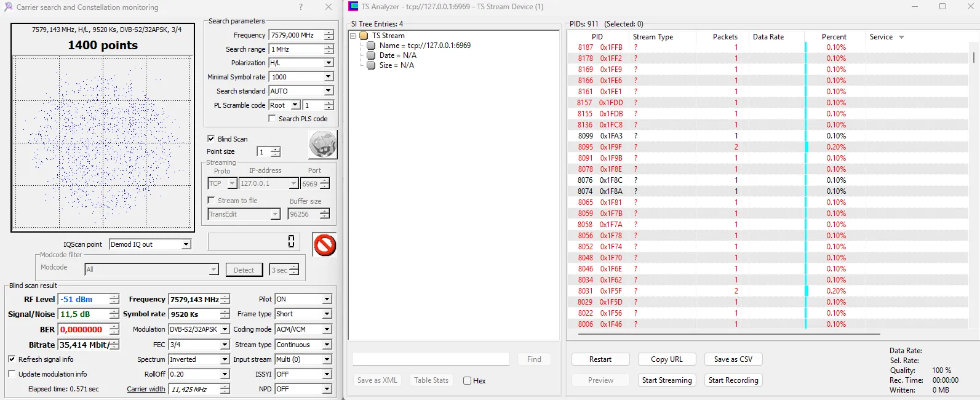The image size is (980, 400).
Task: Click the TS Stream folder icon
Action: click(x=364, y=36)
